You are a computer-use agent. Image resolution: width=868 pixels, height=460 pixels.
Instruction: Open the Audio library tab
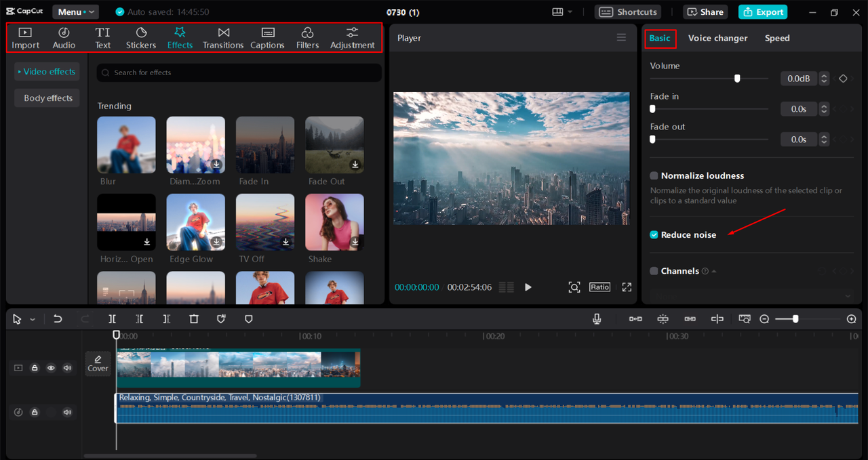pos(64,38)
